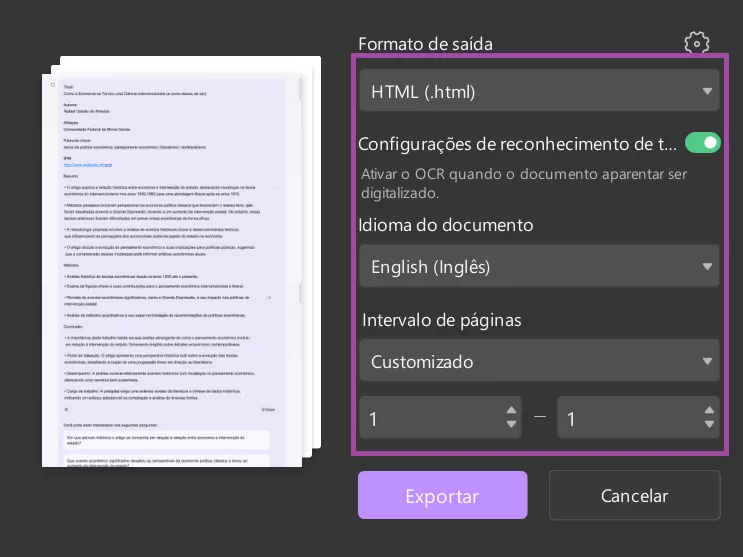Click the end page number field
The height and width of the screenshot is (557, 743).
click(x=638, y=417)
